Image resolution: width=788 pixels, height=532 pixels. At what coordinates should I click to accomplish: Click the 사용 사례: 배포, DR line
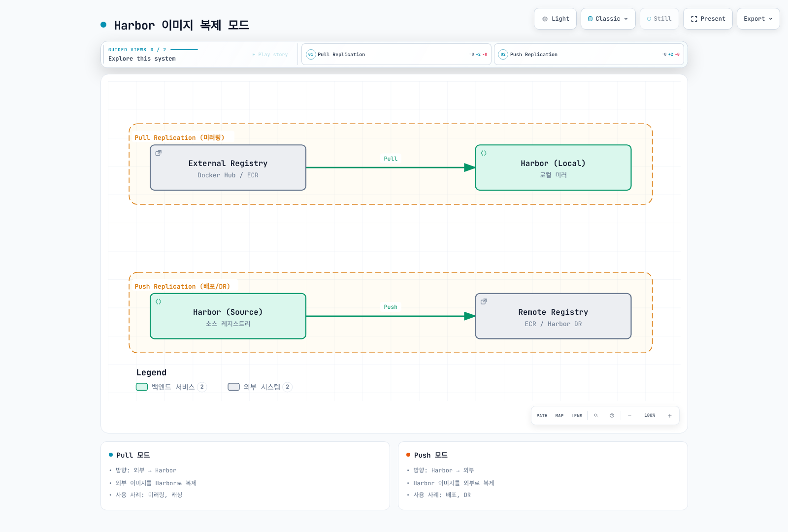click(x=442, y=495)
